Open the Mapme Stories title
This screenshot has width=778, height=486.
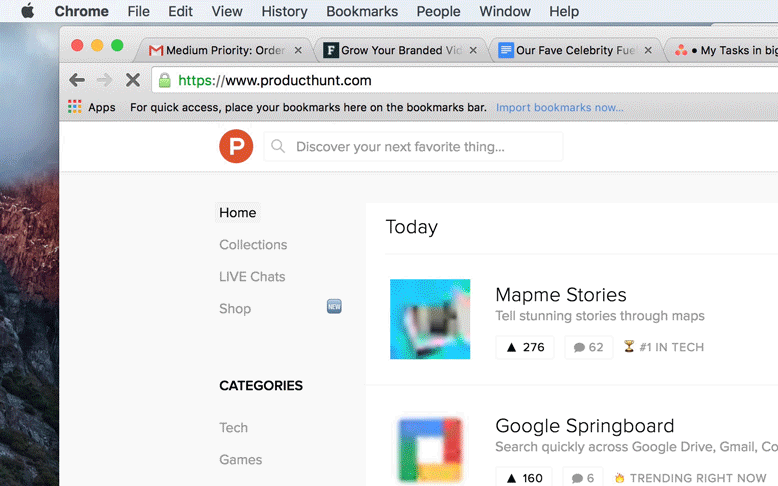pos(561,294)
